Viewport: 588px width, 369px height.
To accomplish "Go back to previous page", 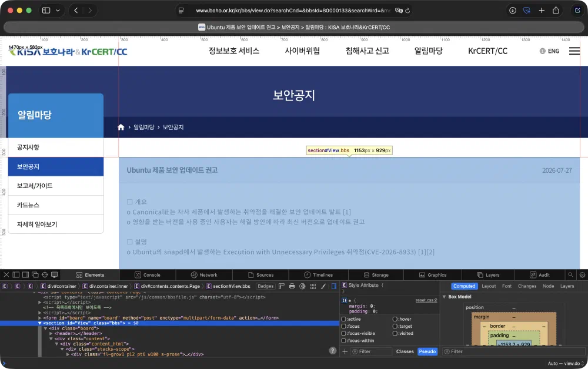I will (x=76, y=11).
